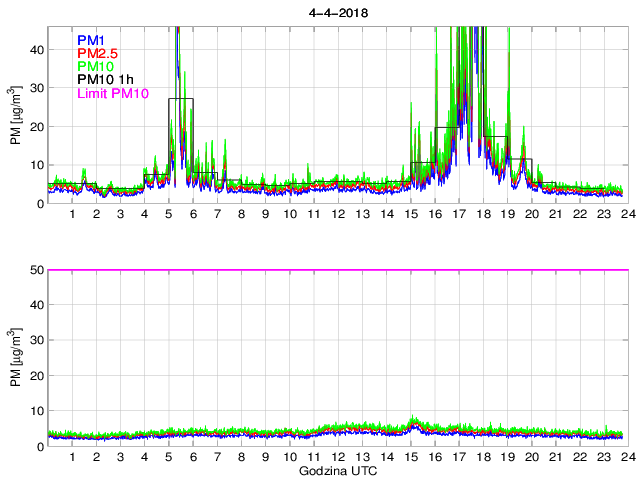Click hour 5 tick on top chart's x-axis
Viewport: 640px width, 480px height.
pyautogui.click(x=169, y=215)
